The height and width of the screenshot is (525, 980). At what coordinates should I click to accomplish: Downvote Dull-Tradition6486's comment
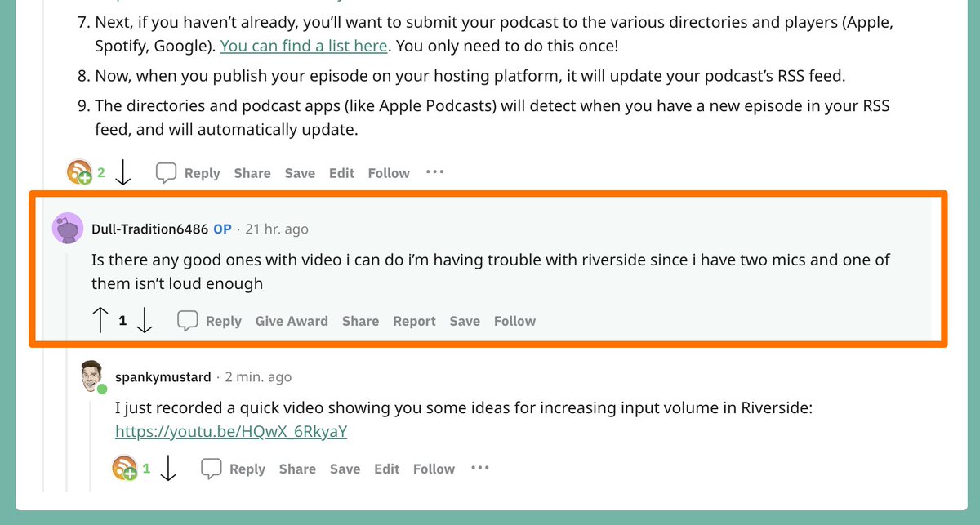coord(145,321)
